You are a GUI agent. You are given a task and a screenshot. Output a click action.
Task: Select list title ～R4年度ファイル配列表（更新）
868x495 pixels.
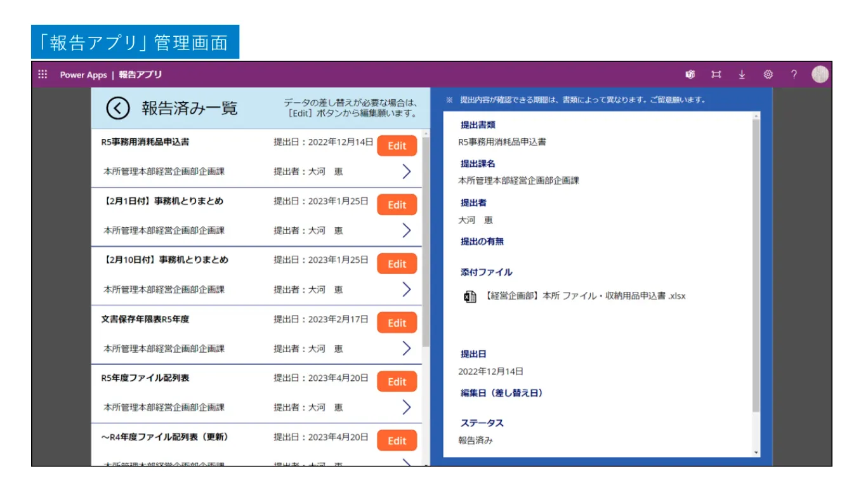165,437
